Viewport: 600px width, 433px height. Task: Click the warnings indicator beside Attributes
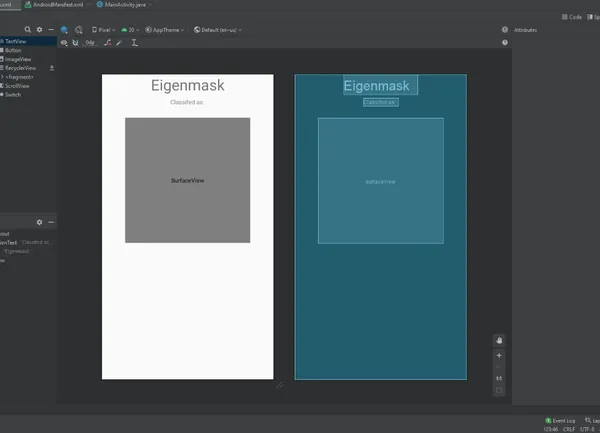(x=505, y=29)
